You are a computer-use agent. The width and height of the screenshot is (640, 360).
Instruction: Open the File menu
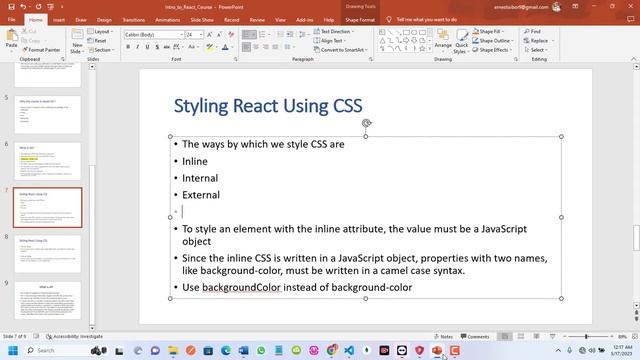pos(11,20)
